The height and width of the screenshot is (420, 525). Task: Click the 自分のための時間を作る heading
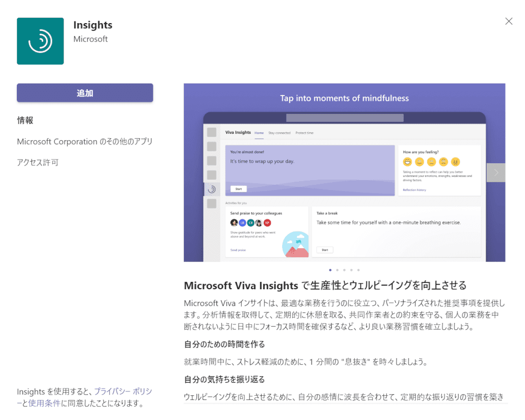pos(224,344)
